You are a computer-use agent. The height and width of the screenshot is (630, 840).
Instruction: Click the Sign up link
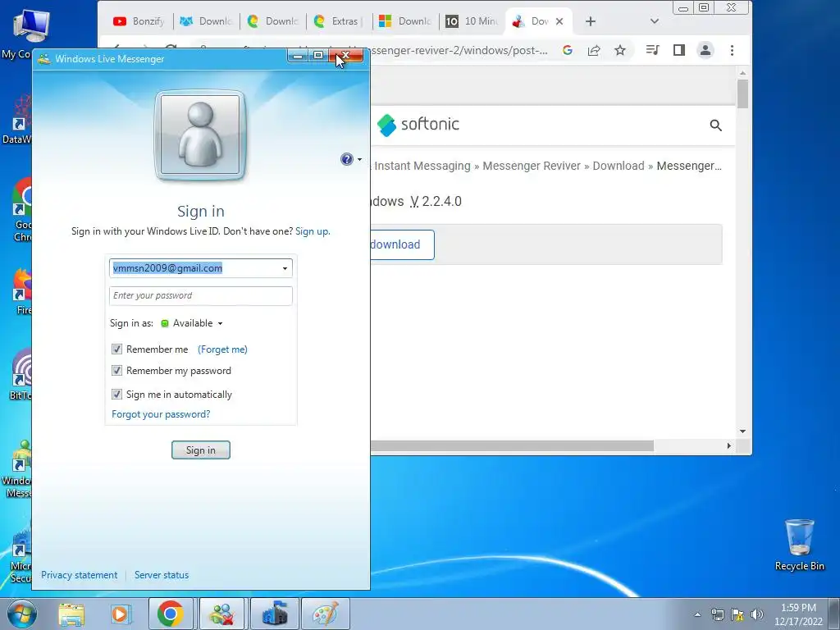coord(313,231)
